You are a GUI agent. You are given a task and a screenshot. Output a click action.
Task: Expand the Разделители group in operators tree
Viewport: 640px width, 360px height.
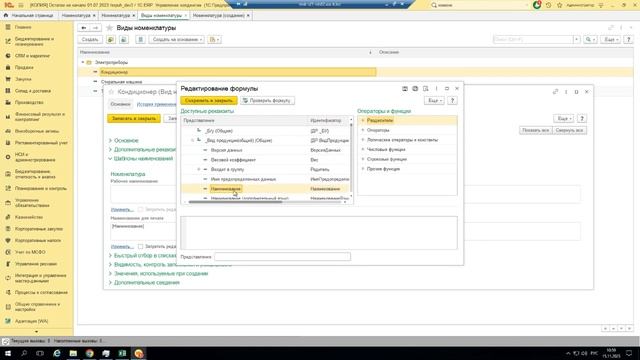[x=362, y=120]
